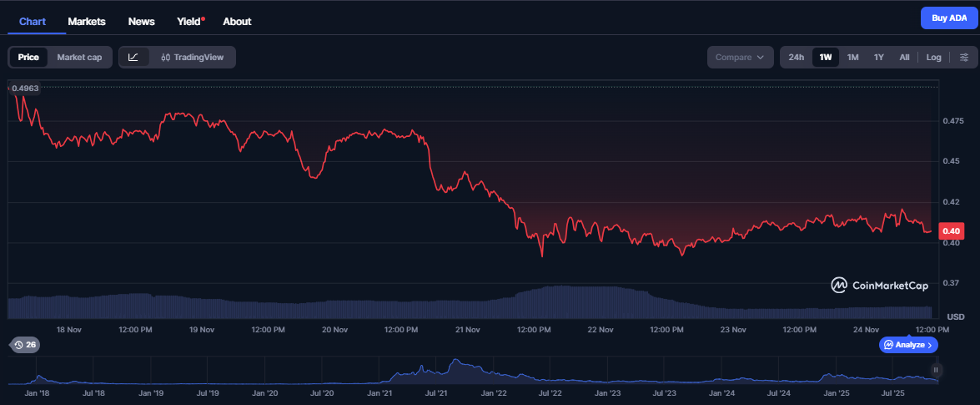
Task: Click the CoinMarketCap watermark logo
Action: coord(879,286)
